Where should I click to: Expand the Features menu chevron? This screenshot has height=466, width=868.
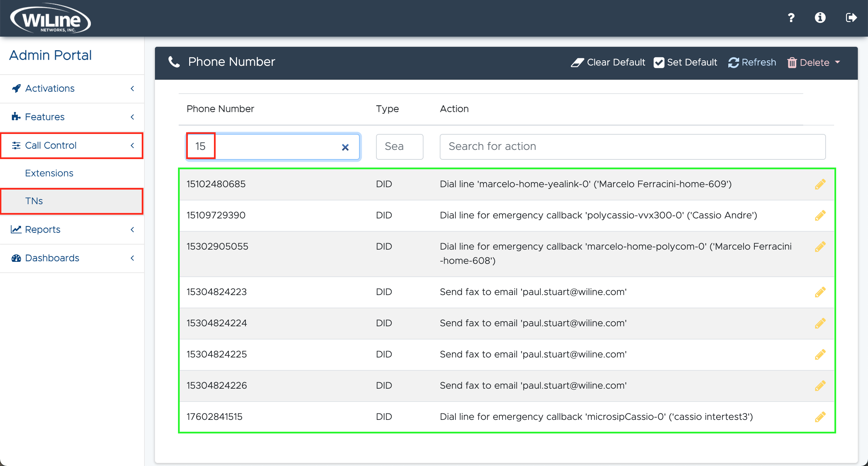(132, 117)
